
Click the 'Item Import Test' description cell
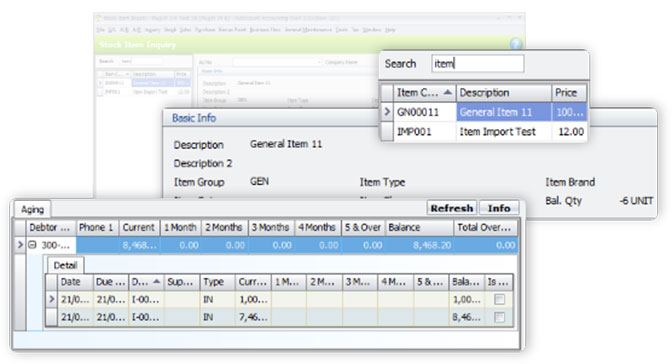click(x=504, y=131)
